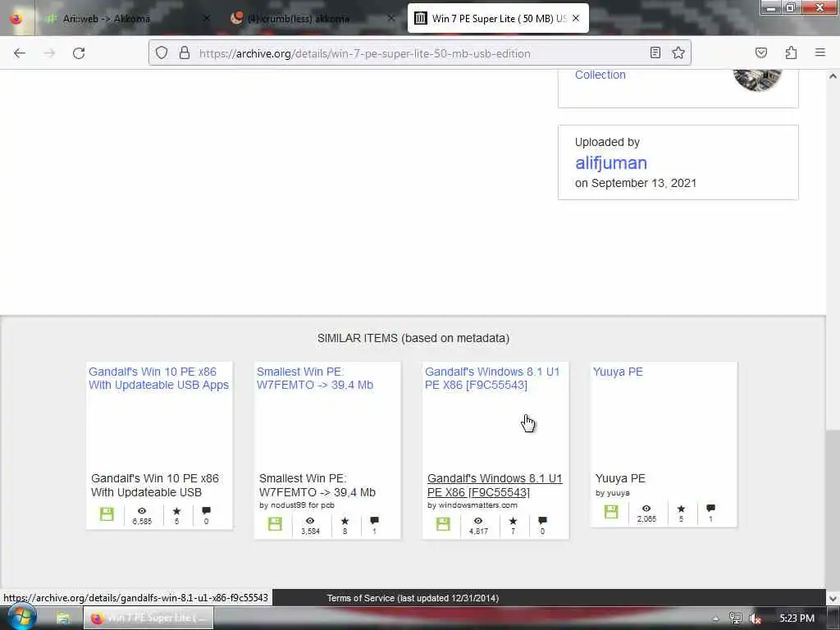This screenshot has height=630, width=840.
Task: Click favorites star icon on Yuuya PE card
Action: [681, 509]
